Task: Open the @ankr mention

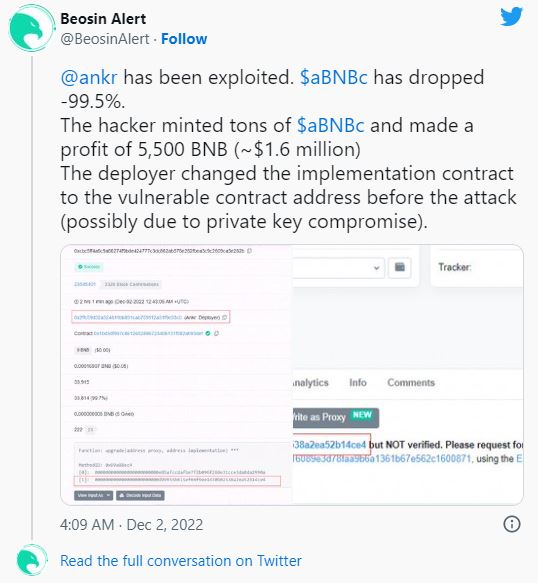Action: tap(89, 77)
